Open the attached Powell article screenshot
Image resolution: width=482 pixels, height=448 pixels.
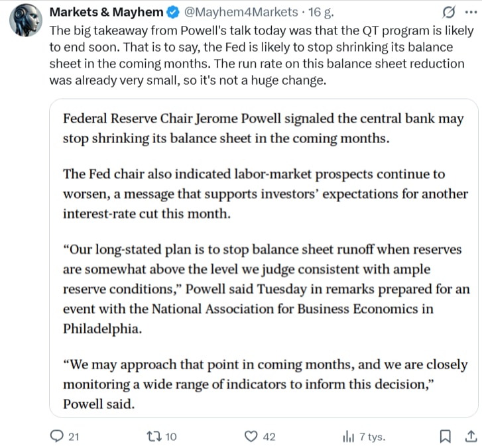(x=264, y=257)
